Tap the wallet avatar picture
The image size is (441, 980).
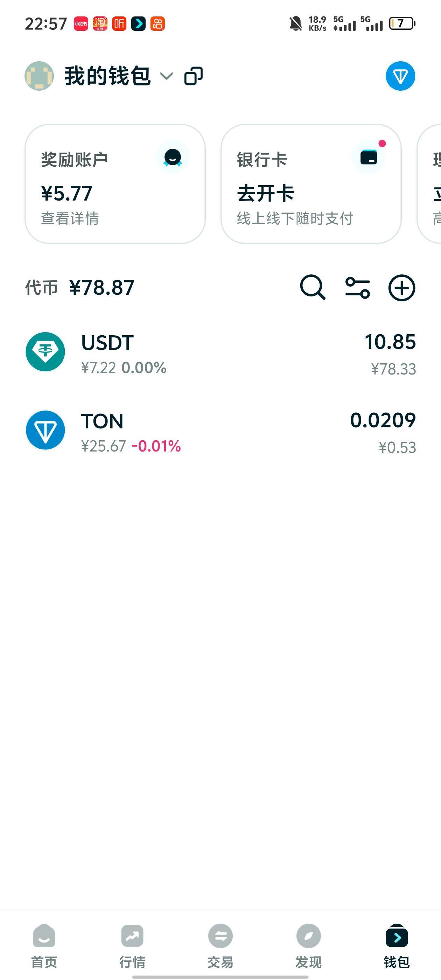pyautogui.click(x=39, y=76)
